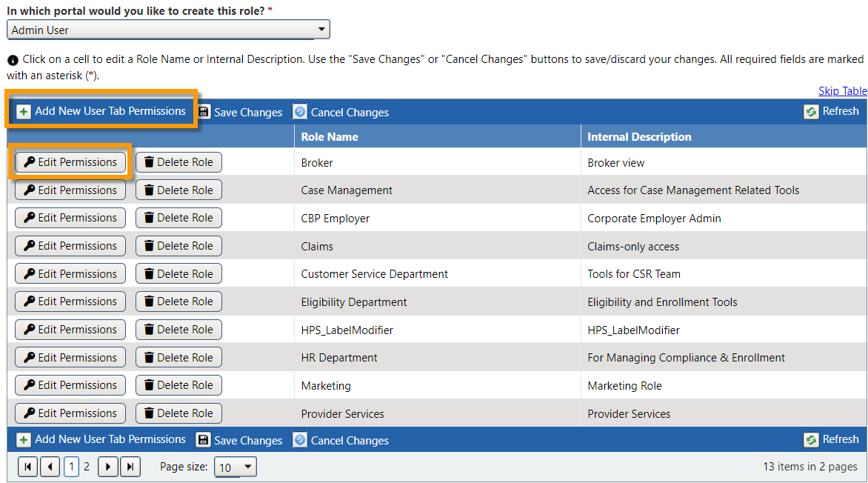Click the green plus Add New User Tab Permissions icon

(24, 110)
